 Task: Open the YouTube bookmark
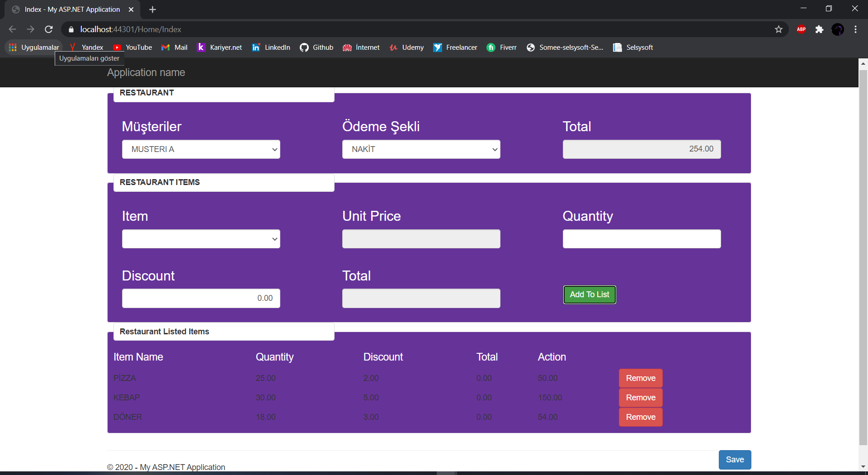132,47
